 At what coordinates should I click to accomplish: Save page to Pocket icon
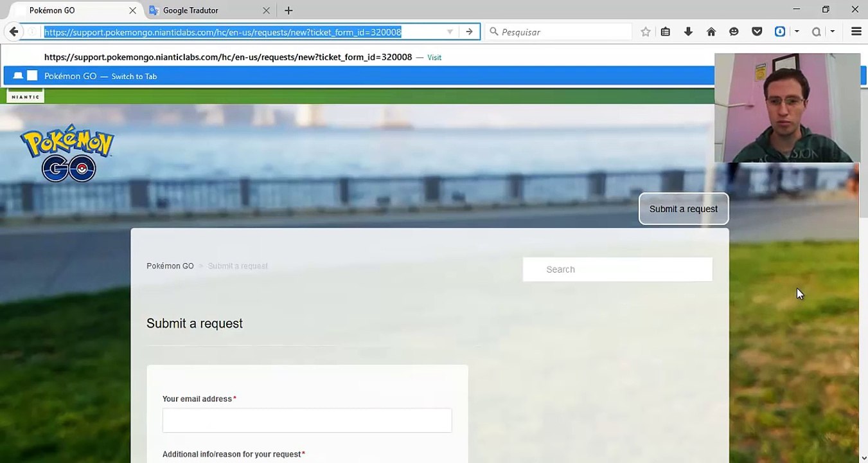pos(757,32)
